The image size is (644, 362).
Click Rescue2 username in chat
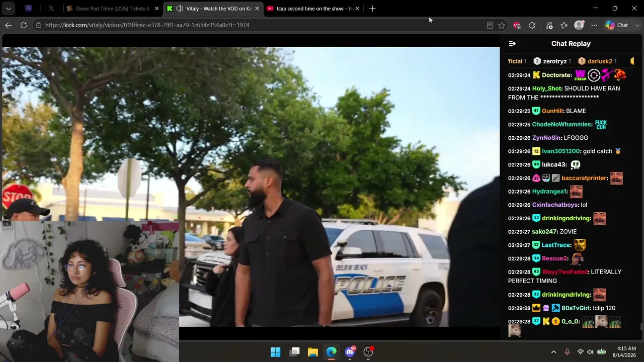click(x=554, y=258)
